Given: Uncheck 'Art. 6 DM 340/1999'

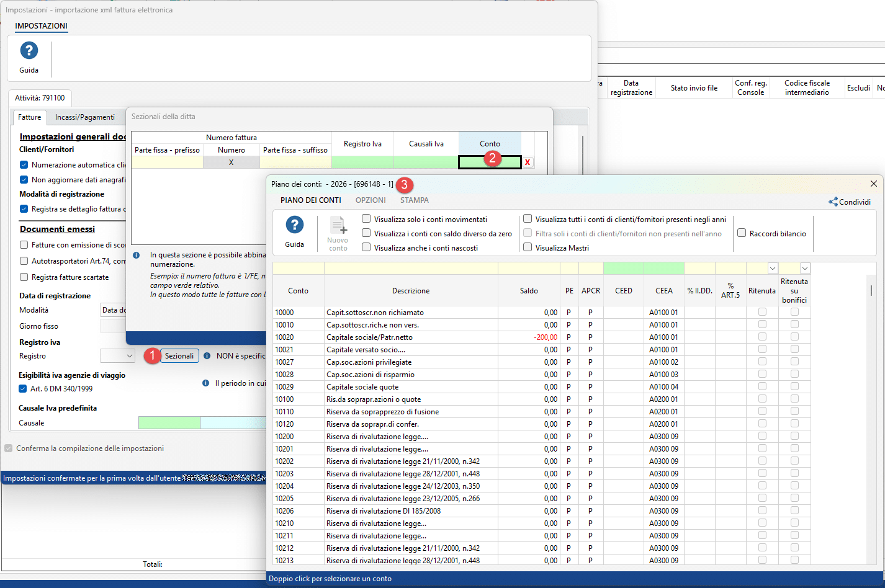Looking at the screenshot, I should pos(23,389).
